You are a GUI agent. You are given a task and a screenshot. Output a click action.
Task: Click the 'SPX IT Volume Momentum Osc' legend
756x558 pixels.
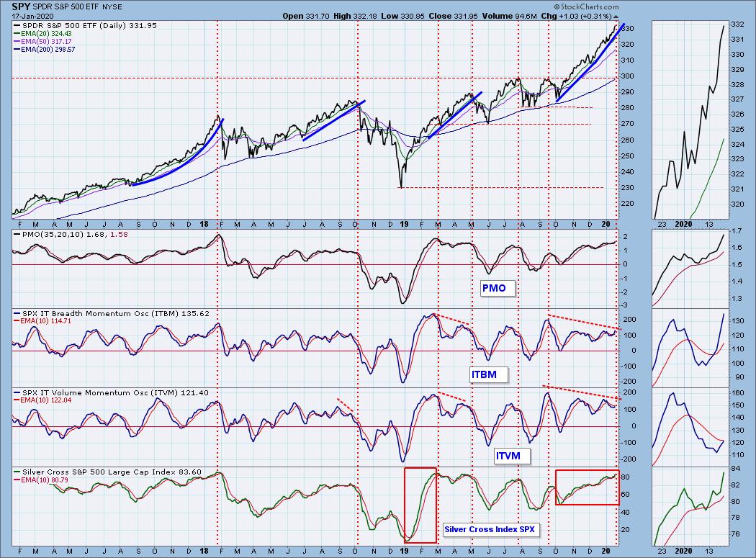112,393
